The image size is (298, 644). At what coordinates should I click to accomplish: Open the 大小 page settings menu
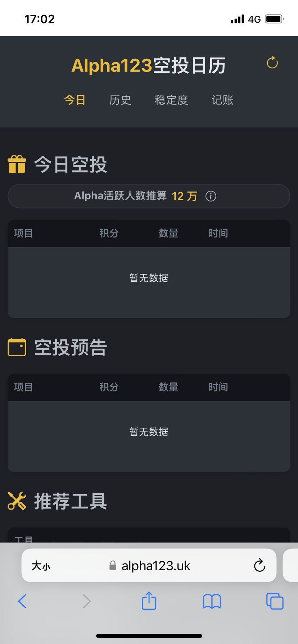[x=41, y=566]
